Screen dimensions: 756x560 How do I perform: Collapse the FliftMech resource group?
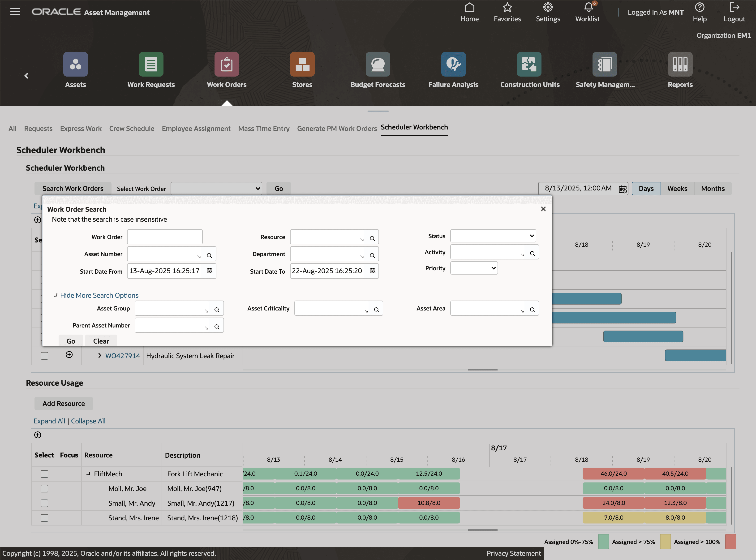pyautogui.click(x=88, y=474)
